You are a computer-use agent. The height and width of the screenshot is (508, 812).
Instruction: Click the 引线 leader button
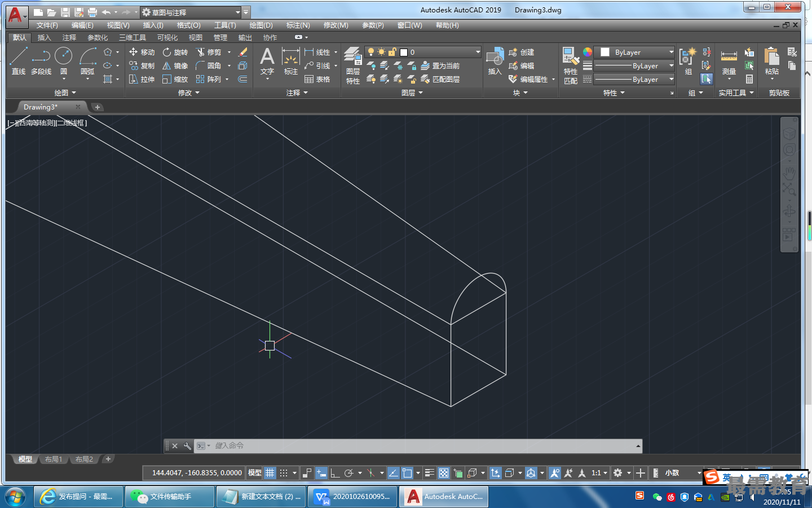(x=317, y=65)
